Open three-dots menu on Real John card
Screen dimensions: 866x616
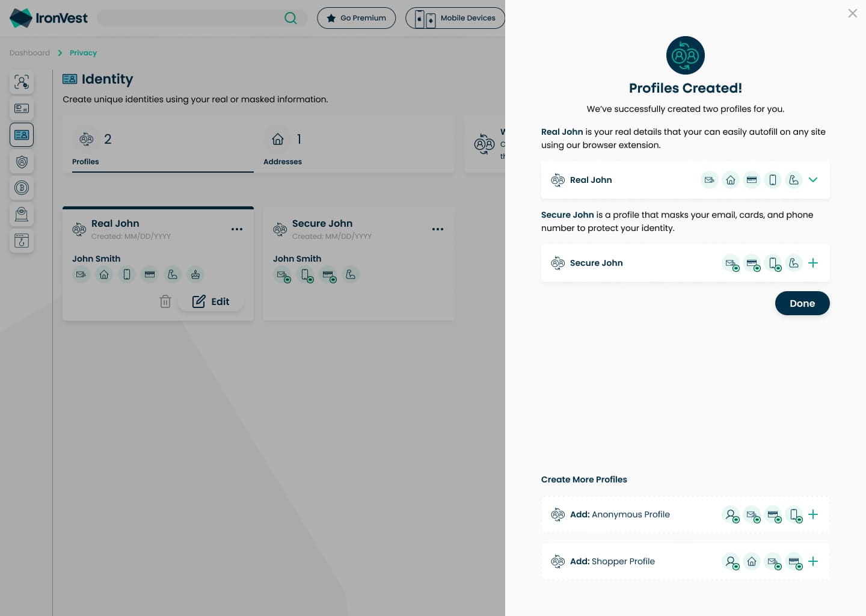237,229
